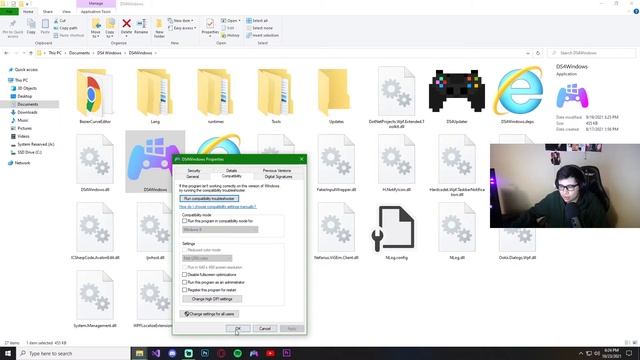Cancel the DS4Windows Properties dialog
This screenshot has height=360, width=640.
click(265, 329)
